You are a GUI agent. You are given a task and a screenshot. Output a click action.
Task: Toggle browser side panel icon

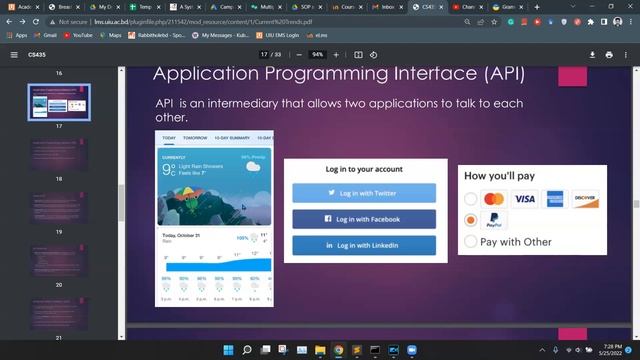(604, 22)
